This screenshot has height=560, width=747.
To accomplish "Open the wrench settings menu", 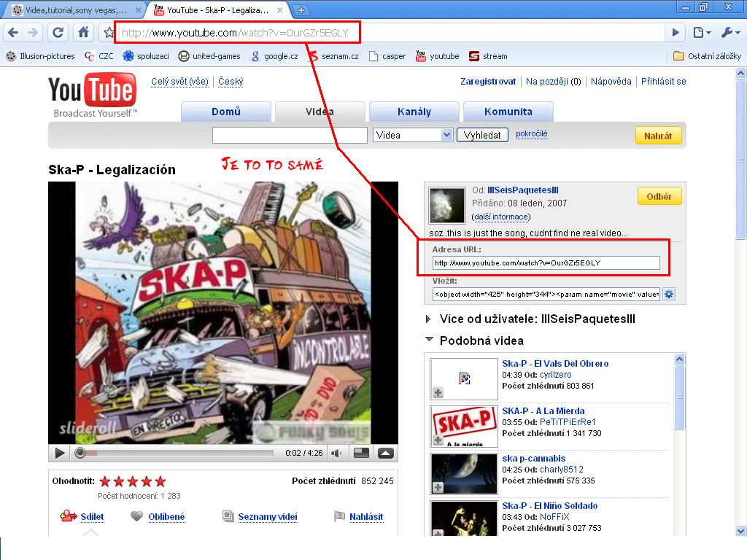I will click(x=730, y=32).
